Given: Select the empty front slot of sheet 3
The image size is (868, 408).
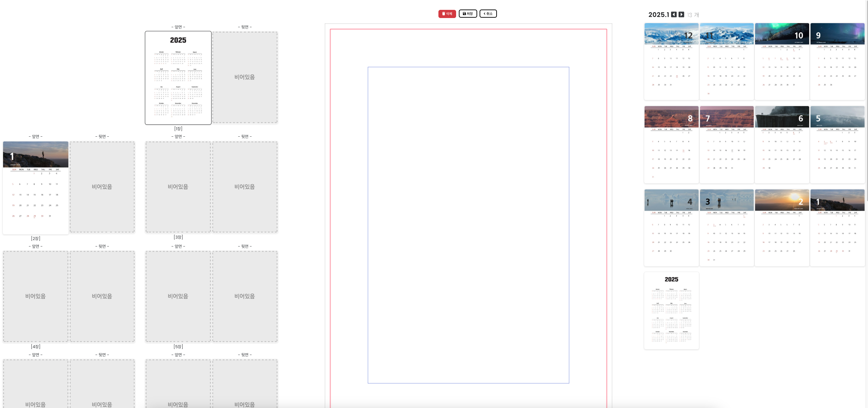Looking at the screenshot, I should (178, 187).
